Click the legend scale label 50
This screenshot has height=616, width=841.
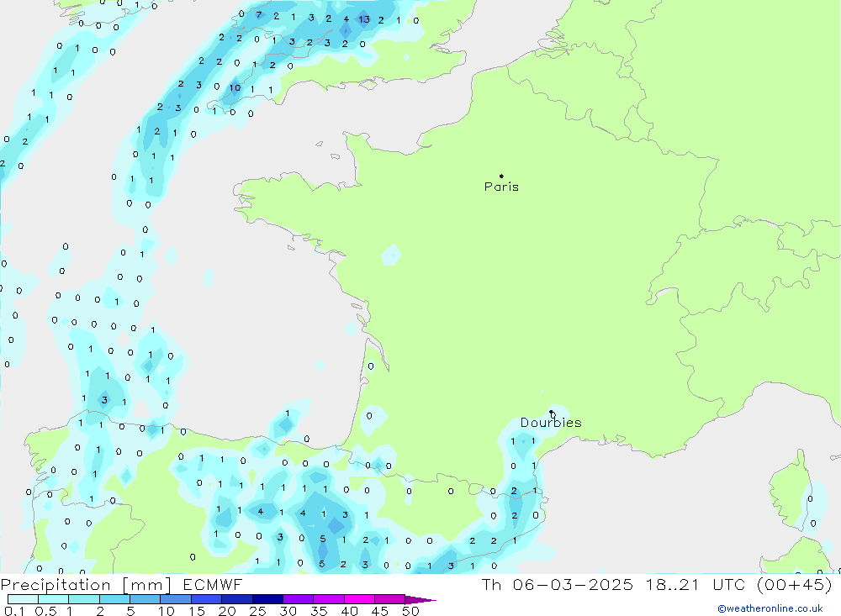pos(410,611)
